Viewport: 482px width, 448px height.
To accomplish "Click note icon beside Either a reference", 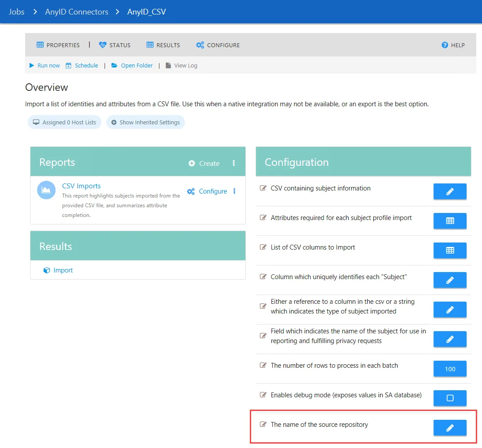I will tap(263, 306).
